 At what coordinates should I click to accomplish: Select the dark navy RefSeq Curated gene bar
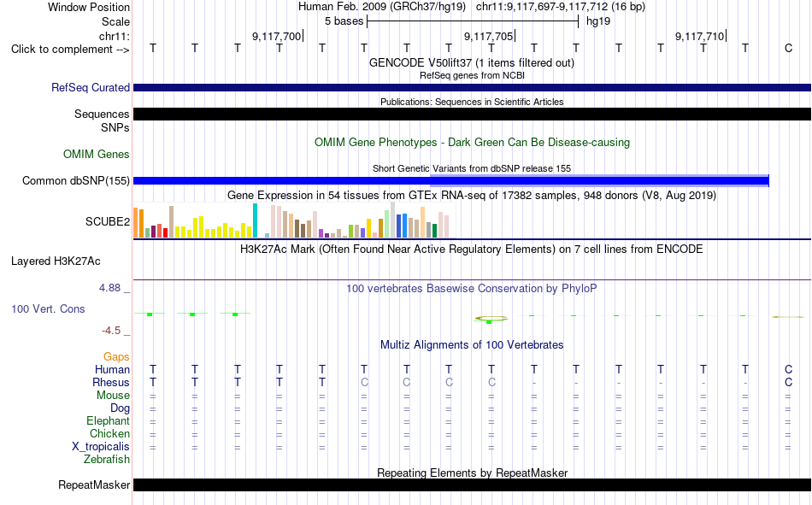tap(472, 87)
